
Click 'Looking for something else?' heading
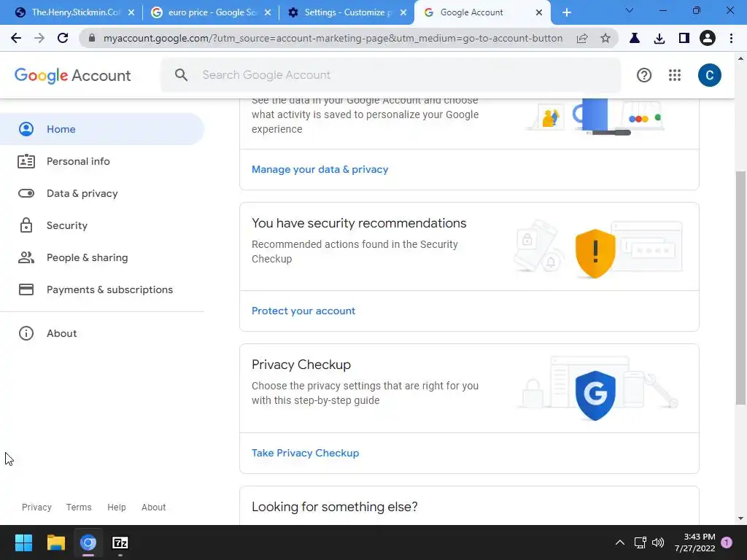coord(334,507)
